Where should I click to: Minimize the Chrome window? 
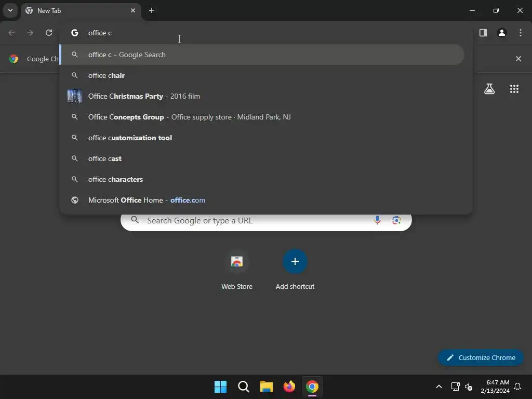click(472, 10)
